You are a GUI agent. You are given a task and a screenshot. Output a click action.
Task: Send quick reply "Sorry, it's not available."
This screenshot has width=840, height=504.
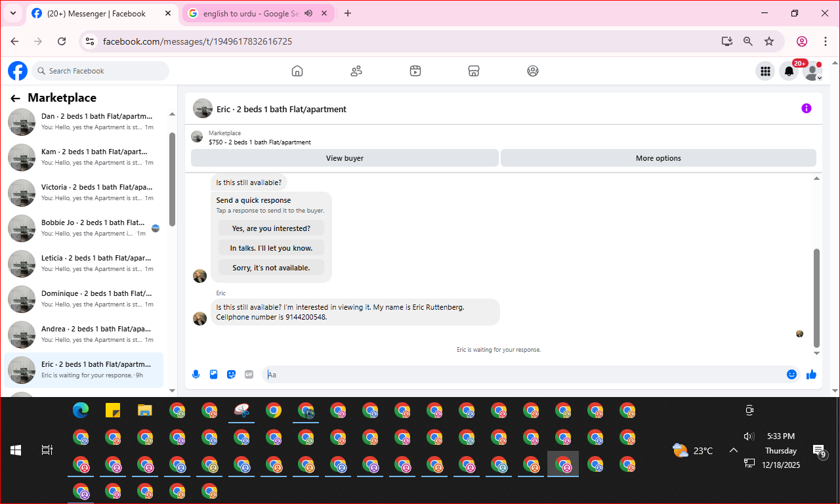point(271,268)
